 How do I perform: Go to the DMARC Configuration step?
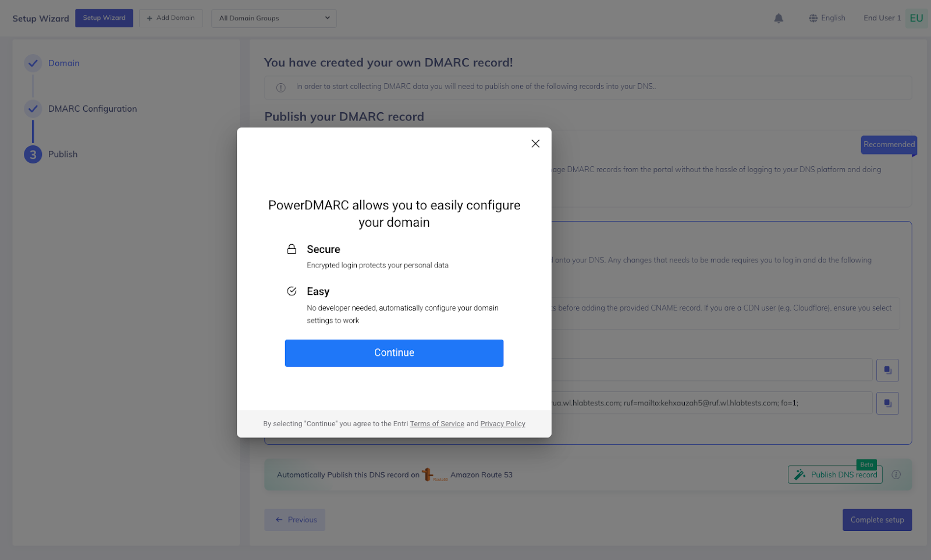pos(93,109)
